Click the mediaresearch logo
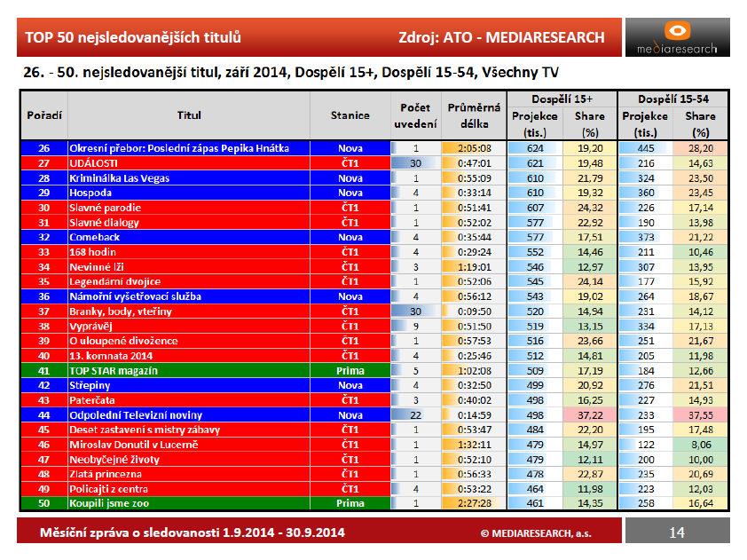747x560 pixels. click(x=677, y=37)
